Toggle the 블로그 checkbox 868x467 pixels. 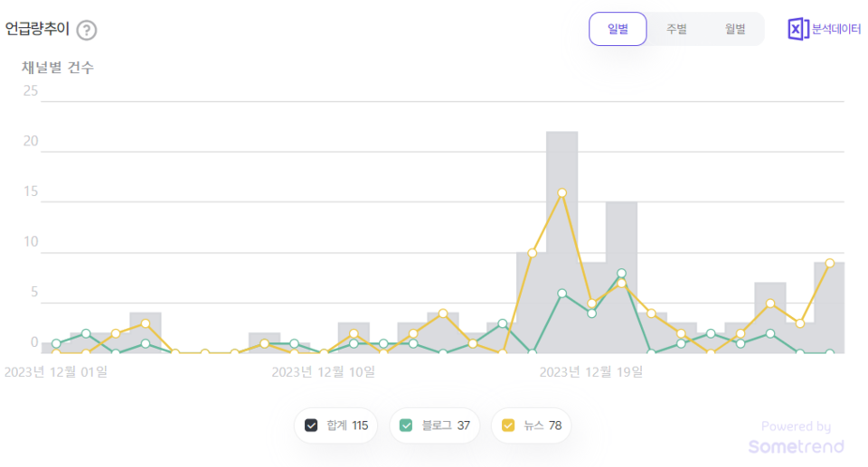tap(407, 425)
